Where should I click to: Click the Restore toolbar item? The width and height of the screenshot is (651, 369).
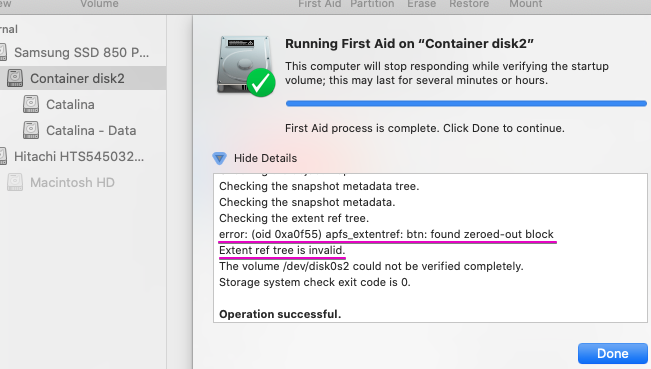[469, 4]
